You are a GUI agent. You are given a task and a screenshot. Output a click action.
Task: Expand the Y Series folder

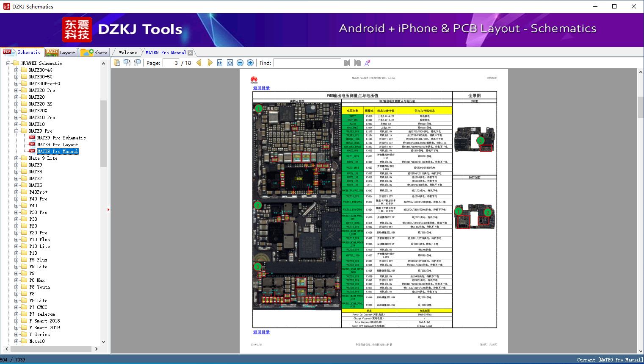tap(16, 334)
